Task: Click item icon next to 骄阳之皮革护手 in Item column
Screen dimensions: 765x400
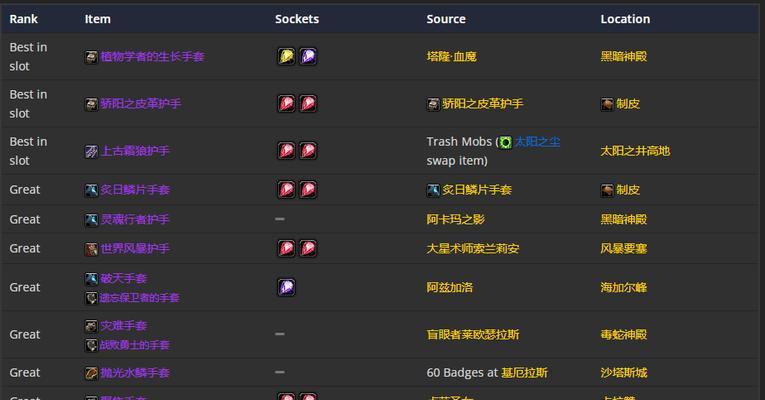Action: tap(91, 104)
